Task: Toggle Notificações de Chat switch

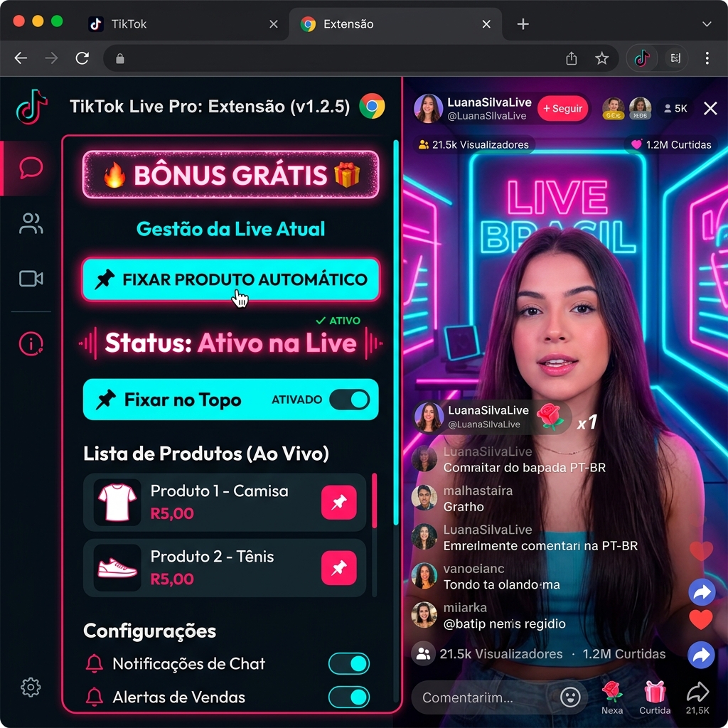Action: [x=349, y=663]
